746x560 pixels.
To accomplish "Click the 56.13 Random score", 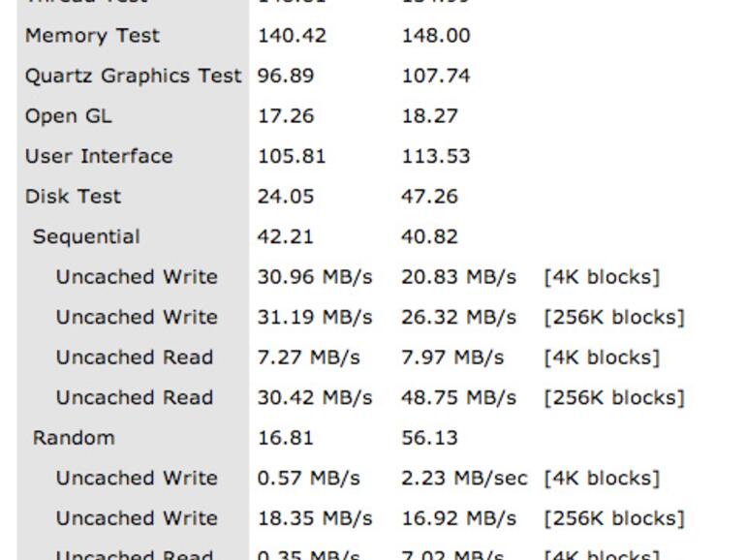I will (430, 438).
